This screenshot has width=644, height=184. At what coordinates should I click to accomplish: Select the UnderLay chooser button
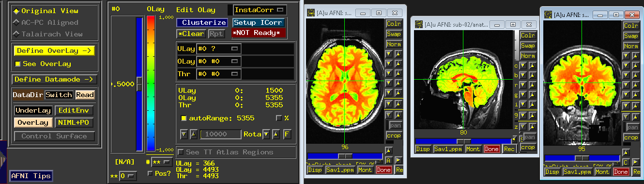point(33,110)
